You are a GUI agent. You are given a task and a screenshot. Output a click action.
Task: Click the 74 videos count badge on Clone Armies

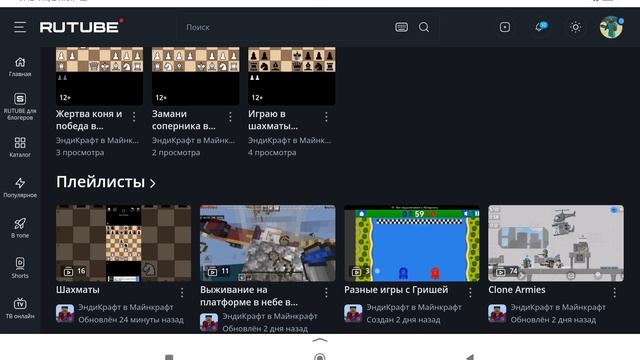click(507, 271)
